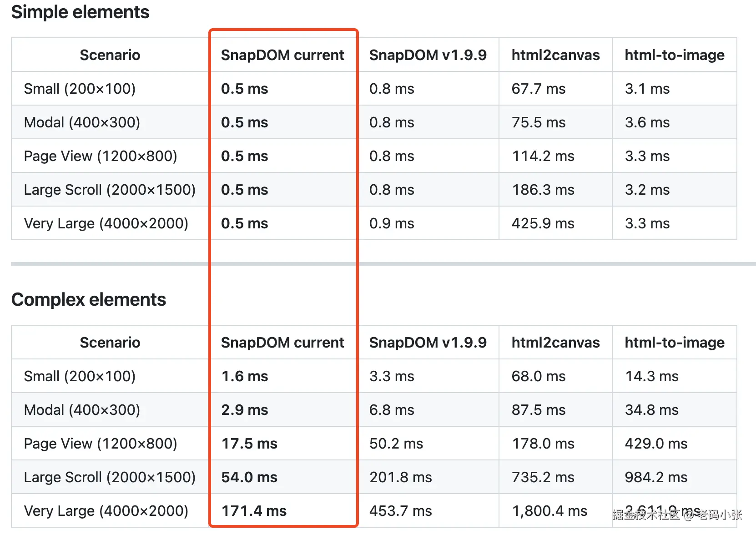The image size is (756, 535).
Task: Click the 114.2 ms html2canvas cell
Action: pos(543,156)
